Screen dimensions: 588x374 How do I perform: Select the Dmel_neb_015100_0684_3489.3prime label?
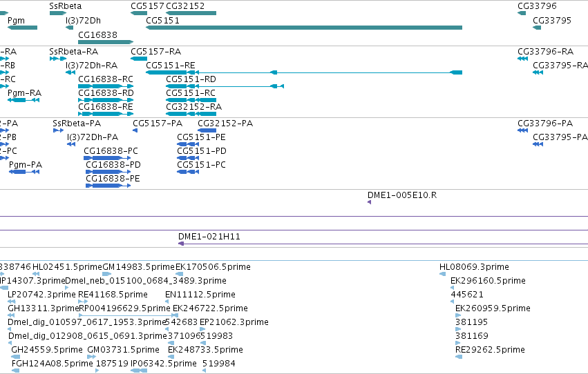(146, 281)
